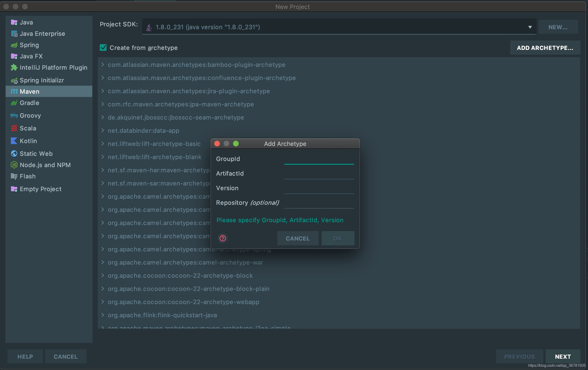Uncheck Create from archetype checkbox
The image size is (588, 370).
coord(103,48)
